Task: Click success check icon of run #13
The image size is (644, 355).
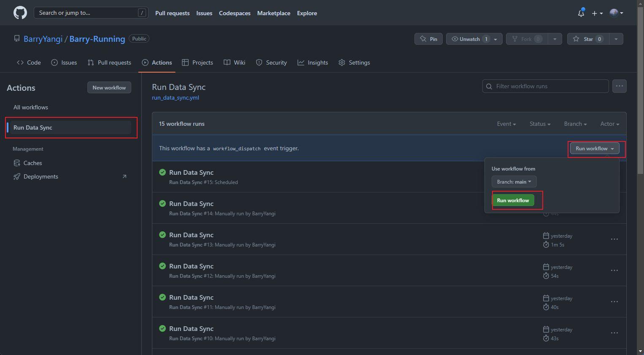Action: 162,235
